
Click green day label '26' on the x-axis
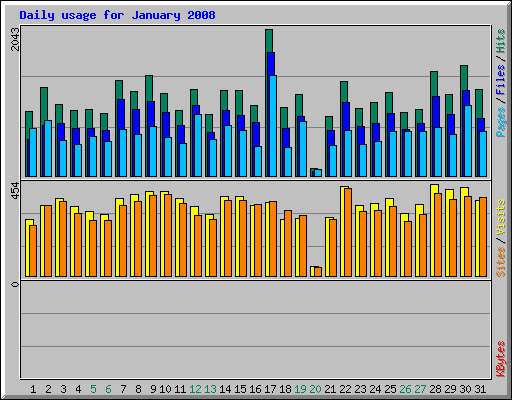[x=405, y=389]
